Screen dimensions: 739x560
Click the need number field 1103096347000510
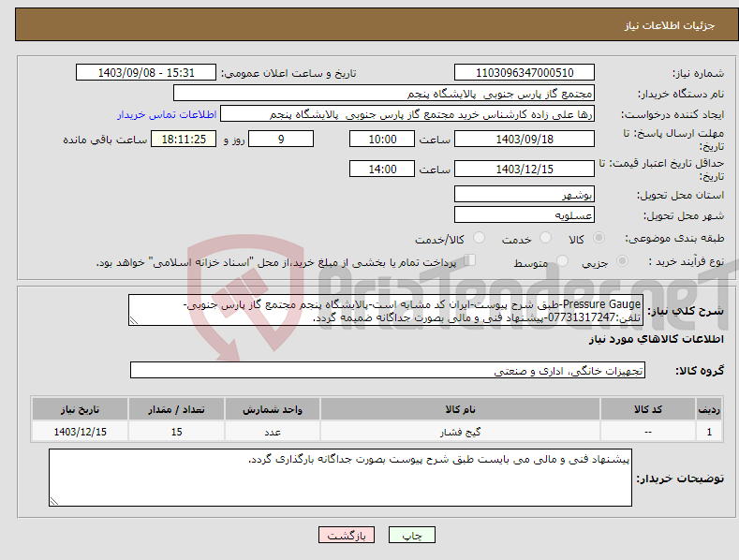click(525, 73)
